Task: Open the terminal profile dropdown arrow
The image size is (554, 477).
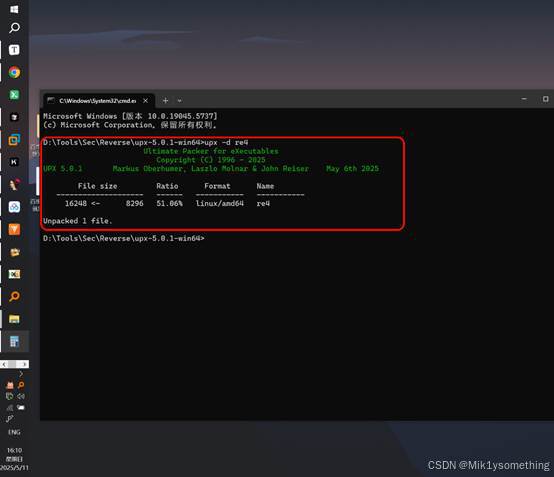Action: [x=179, y=101]
